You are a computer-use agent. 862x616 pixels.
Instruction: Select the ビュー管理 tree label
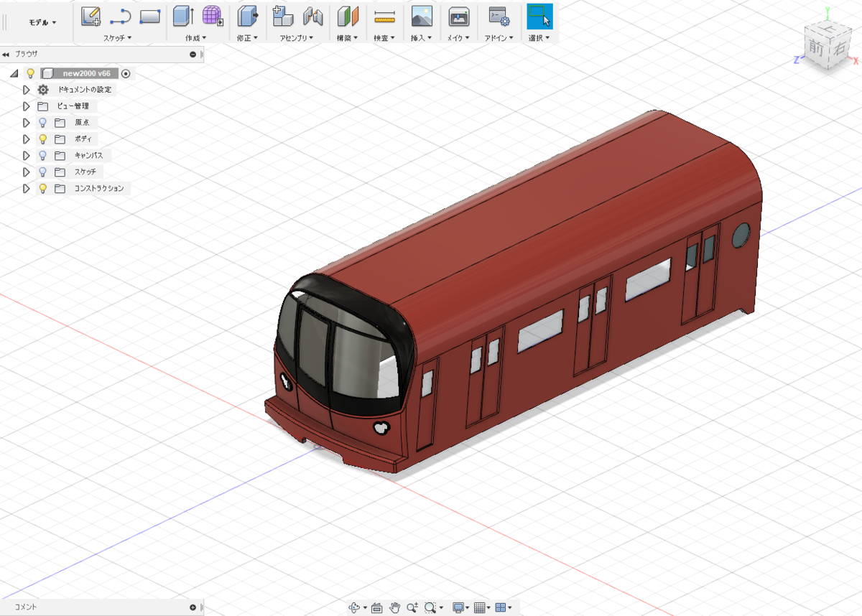click(x=73, y=106)
